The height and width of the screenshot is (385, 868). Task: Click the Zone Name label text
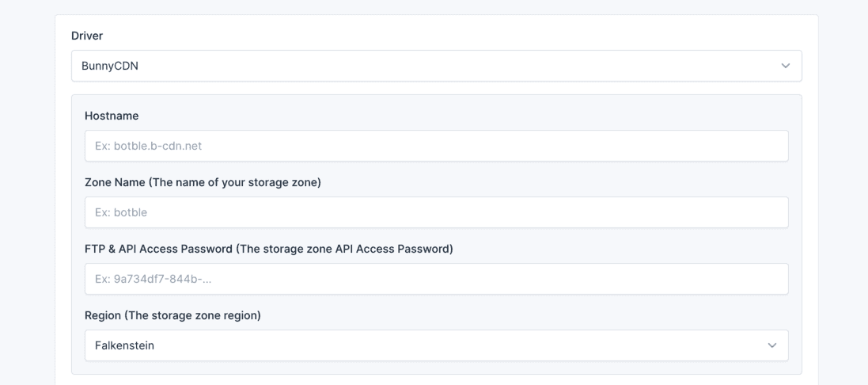(x=203, y=182)
